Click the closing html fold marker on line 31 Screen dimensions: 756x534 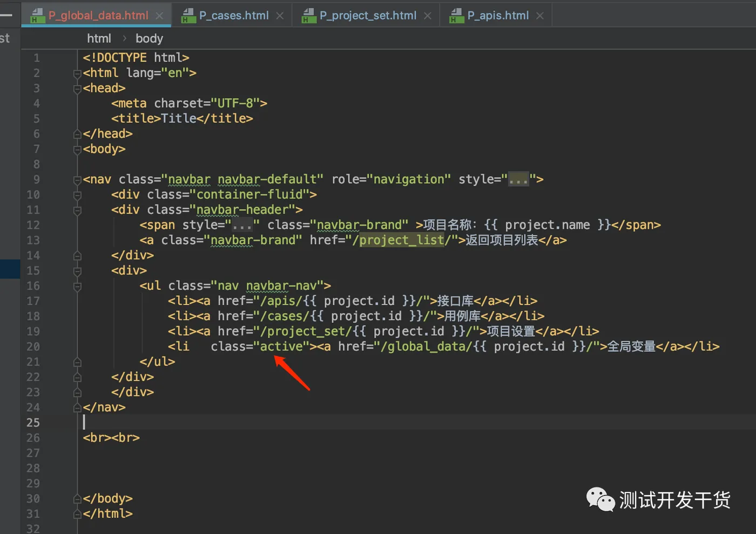77,514
